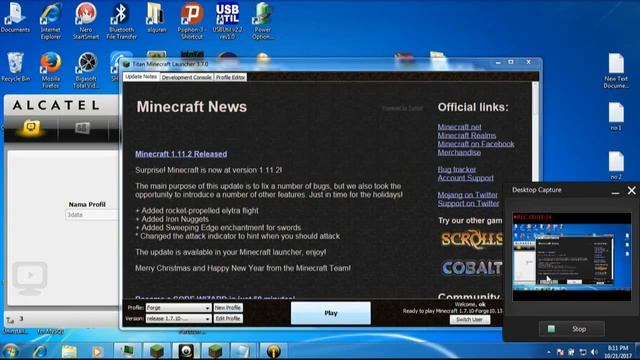Open the Merchandise link
The height and width of the screenshot is (360, 640).
(459, 153)
